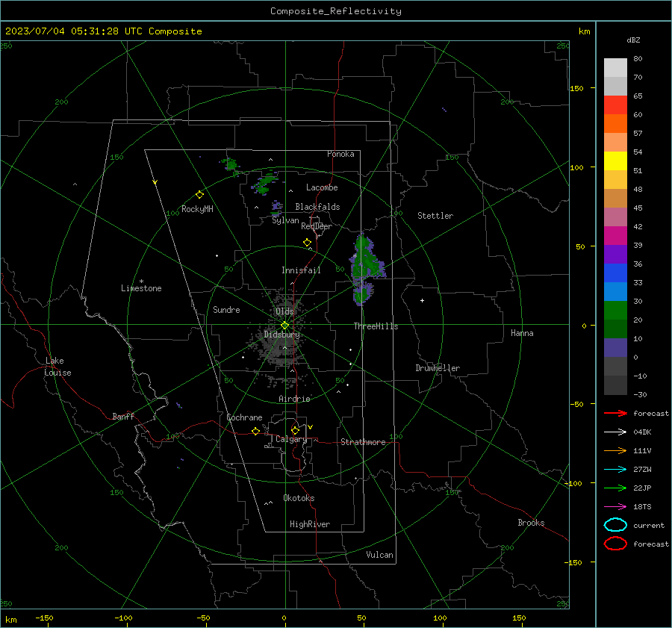Click the orange 111V arrow icon

tap(615, 450)
